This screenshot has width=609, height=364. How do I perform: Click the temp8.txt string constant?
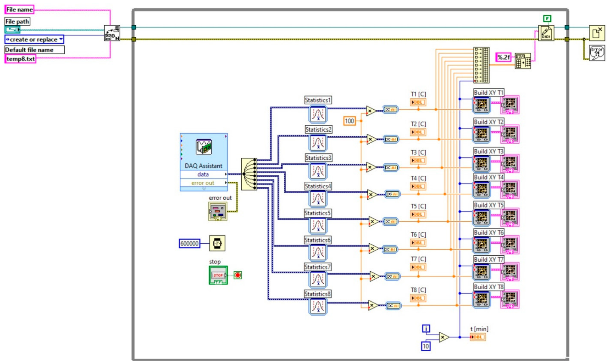pos(20,59)
